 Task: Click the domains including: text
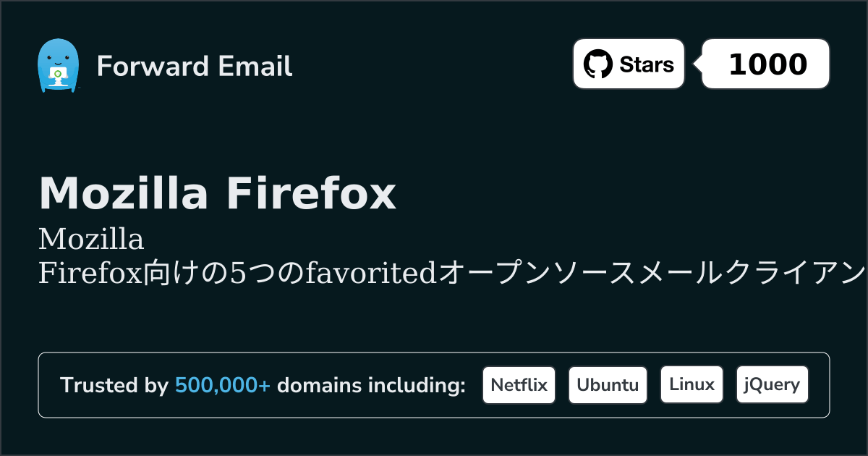tap(371, 385)
